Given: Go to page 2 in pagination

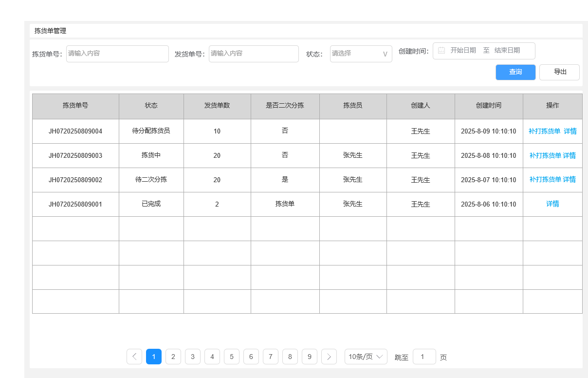Looking at the screenshot, I should [173, 357].
